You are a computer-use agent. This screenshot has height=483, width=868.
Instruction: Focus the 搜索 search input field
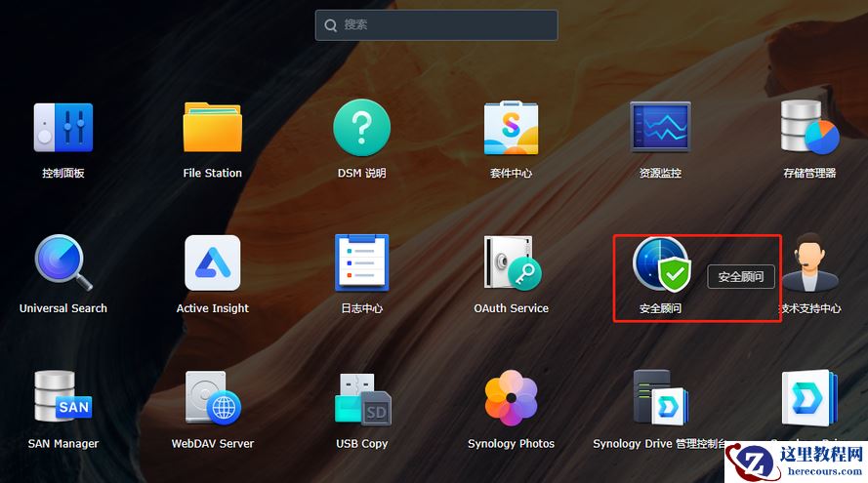(436, 25)
